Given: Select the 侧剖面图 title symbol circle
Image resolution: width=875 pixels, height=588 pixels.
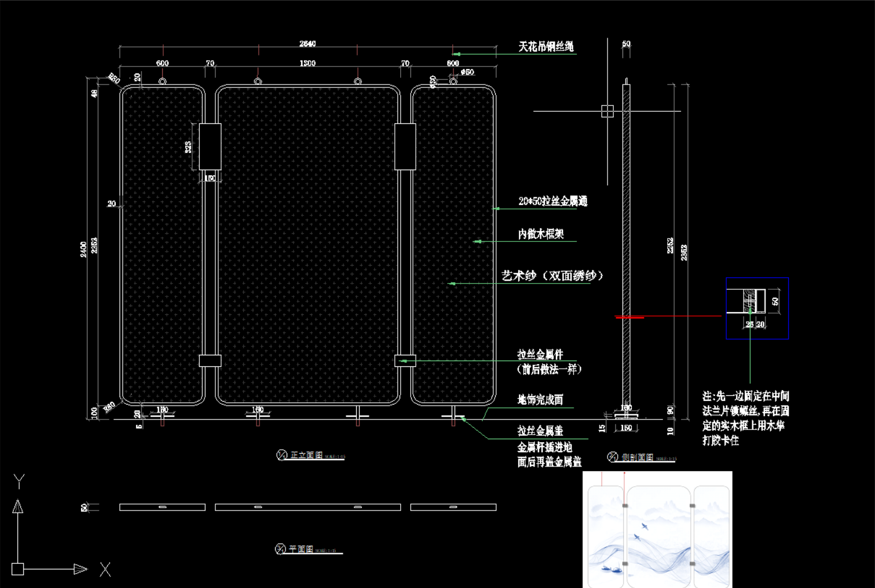Looking at the screenshot, I should click(x=613, y=457).
